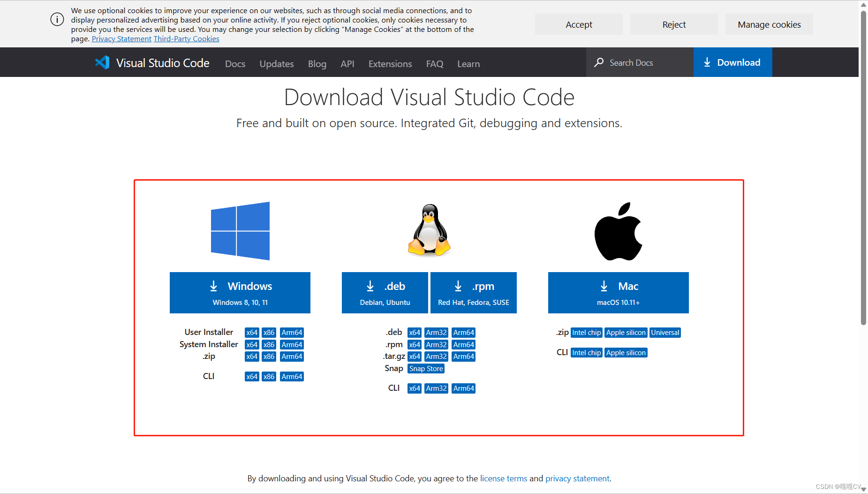Select Apple silicon for Mac CLI
Viewport: 868px width, 494px height.
pyautogui.click(x=626, y=353)
